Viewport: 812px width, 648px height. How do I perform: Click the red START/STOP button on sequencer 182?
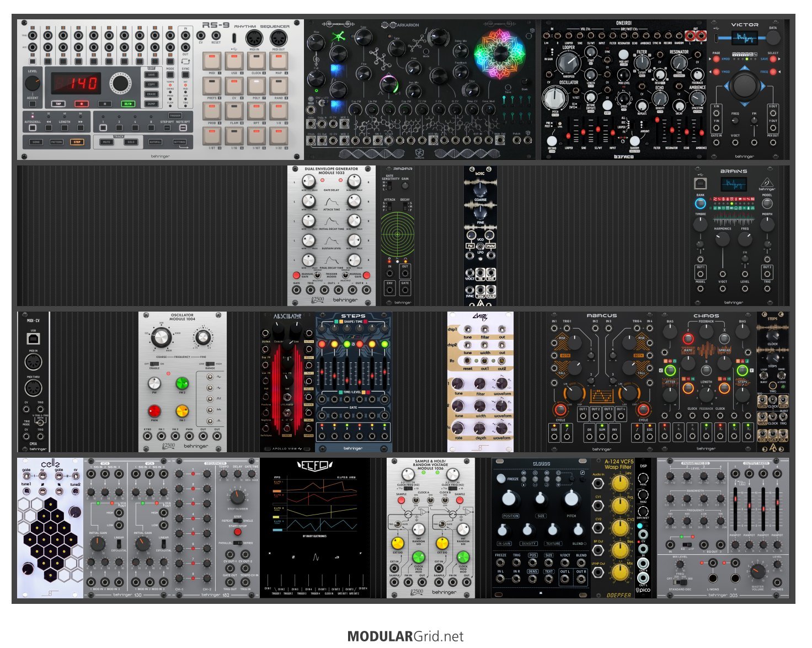237,532
